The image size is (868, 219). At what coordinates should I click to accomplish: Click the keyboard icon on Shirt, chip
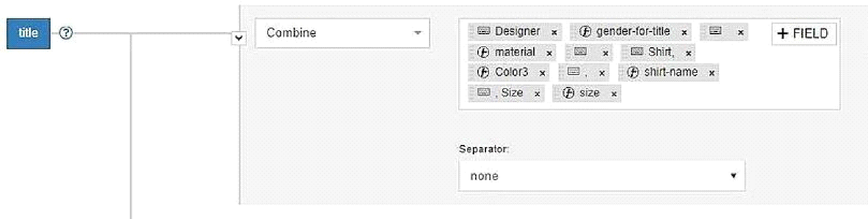[x=637, y=52]
